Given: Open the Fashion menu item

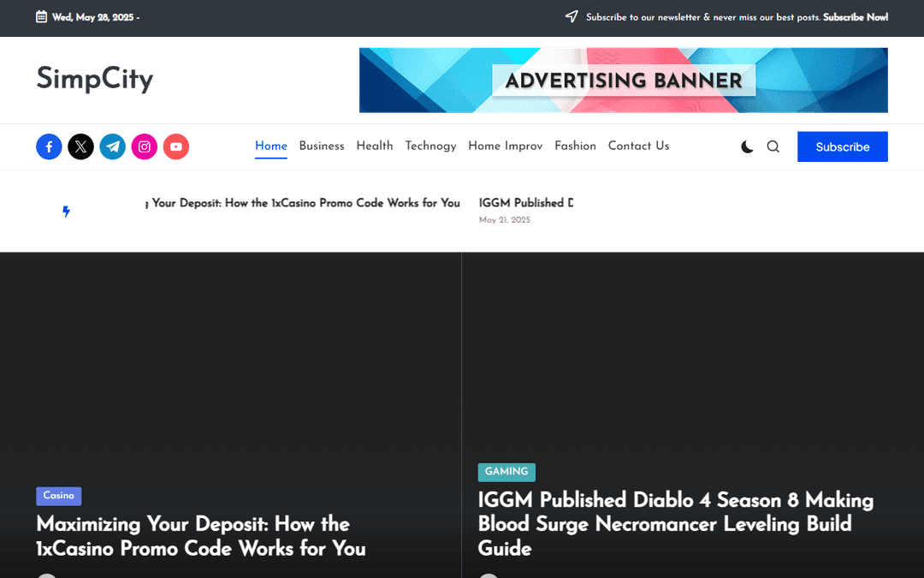Looking at the screenshot, I should pos(575,146).
